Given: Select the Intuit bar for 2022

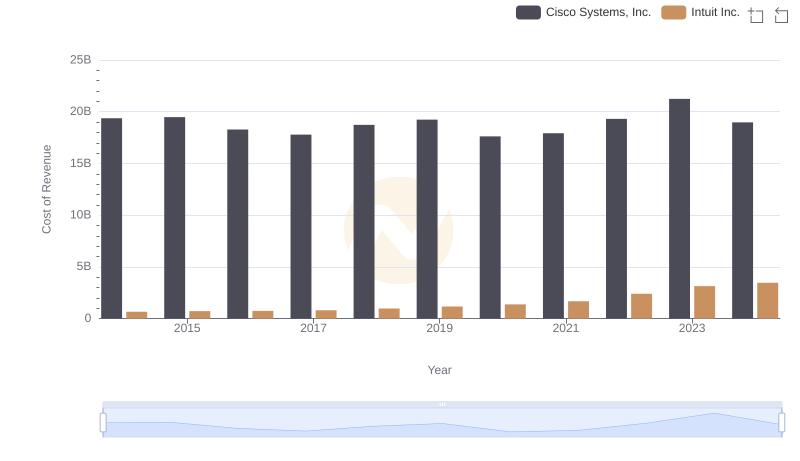Looking at the screenshot, I should click(641, 306).
